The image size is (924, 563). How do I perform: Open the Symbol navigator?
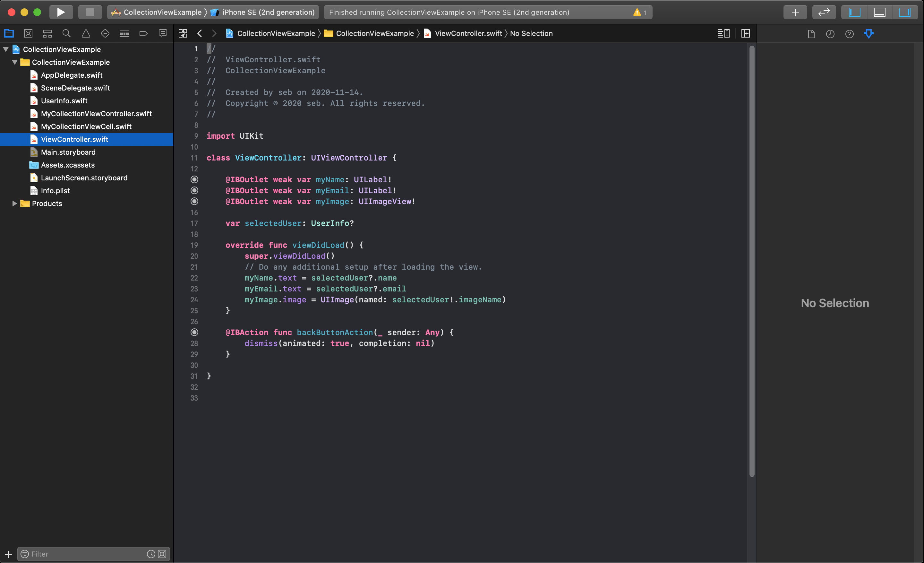click(x=47, y=33)
